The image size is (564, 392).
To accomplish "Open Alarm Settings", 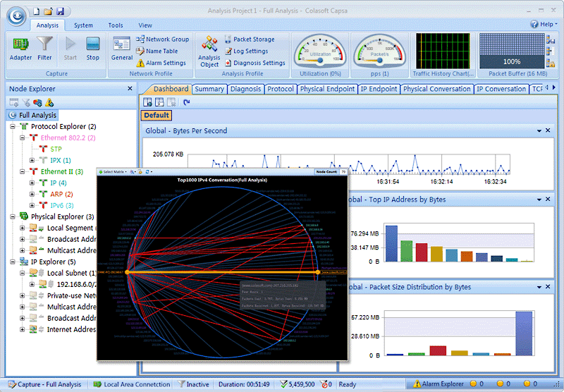I will pos(161,63).
